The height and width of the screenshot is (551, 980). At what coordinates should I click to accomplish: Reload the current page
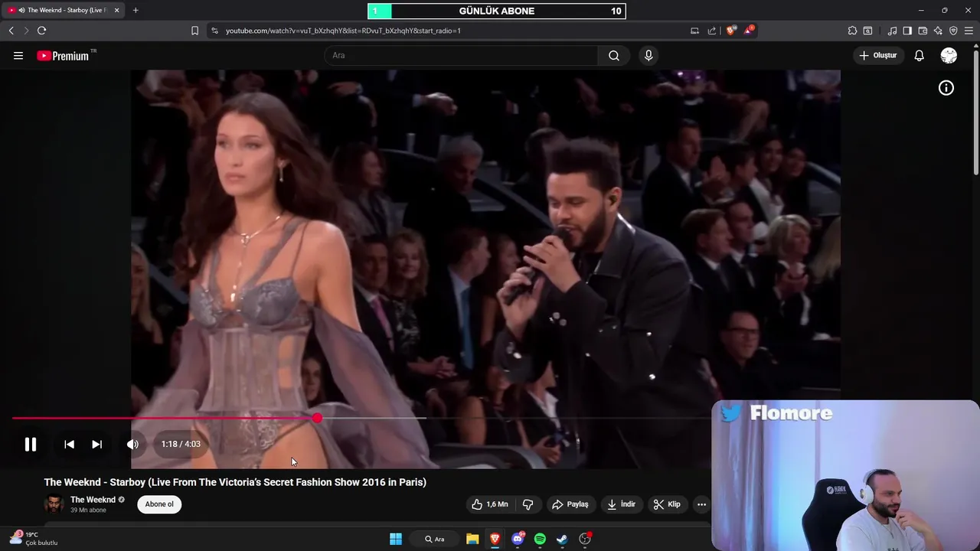pos(41,31)
